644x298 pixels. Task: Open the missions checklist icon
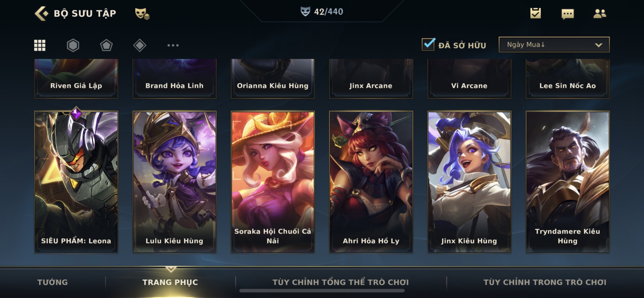535,13
